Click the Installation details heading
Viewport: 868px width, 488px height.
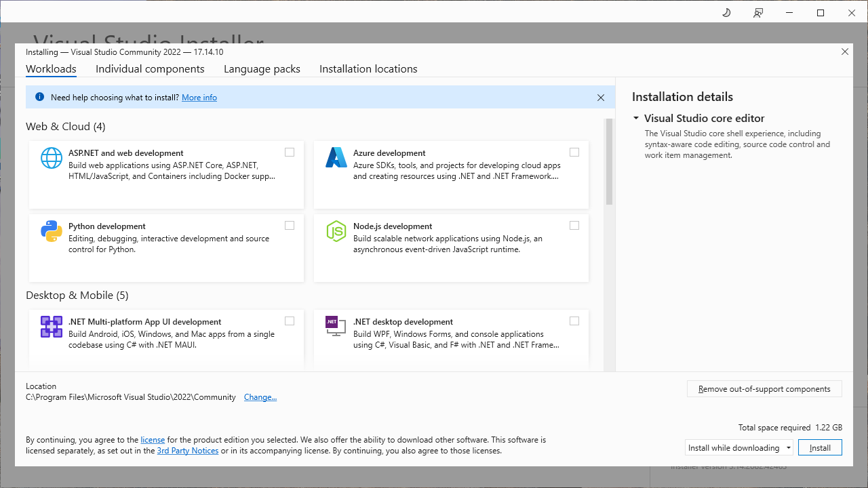pyautogui.click(x=682, y=97)
